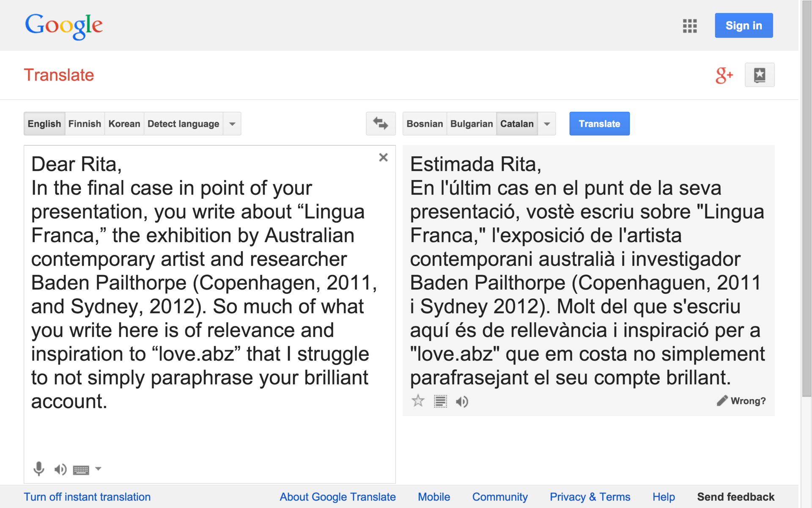Open the Google apps grid
The width and height of the screenshot is (812, 508).
(x=689, y=26)
